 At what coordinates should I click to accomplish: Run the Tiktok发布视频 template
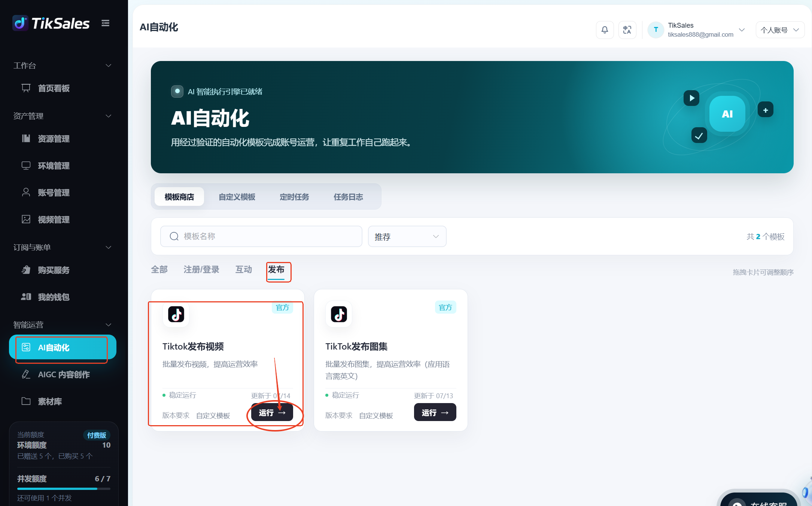pos(272,412)
